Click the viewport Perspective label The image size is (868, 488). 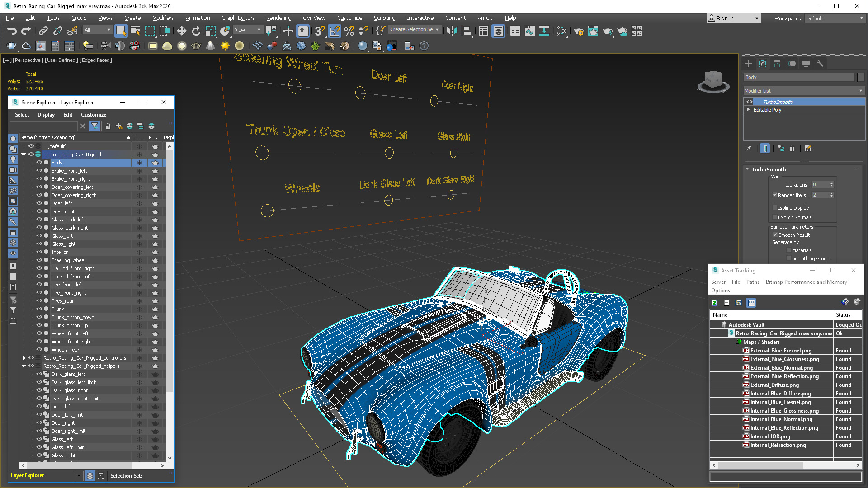point(28,60)
